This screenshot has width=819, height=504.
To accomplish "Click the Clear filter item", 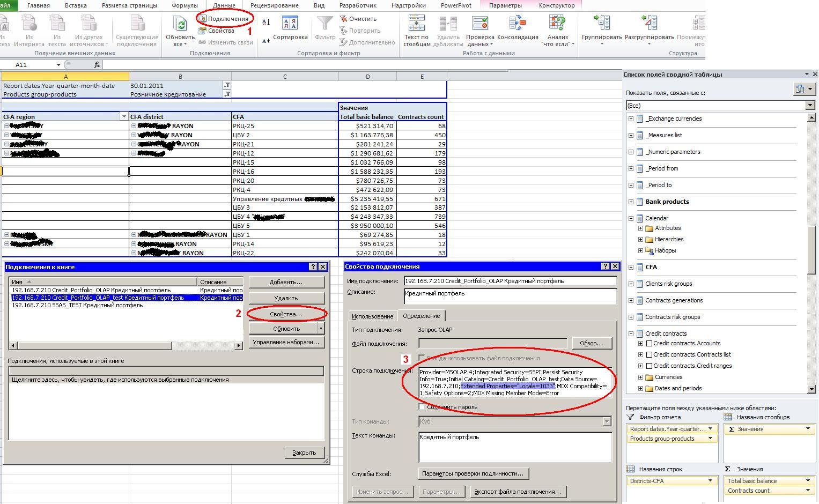I will pos(358,19).
